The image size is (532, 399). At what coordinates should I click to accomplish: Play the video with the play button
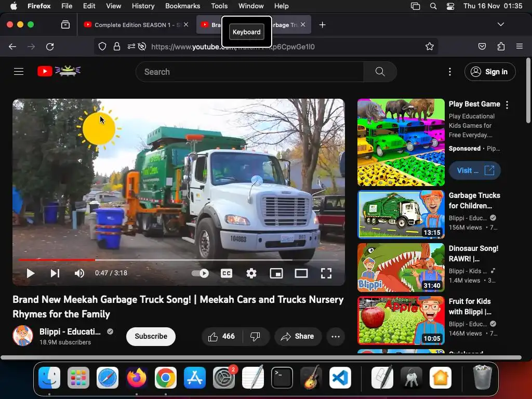[x=31, y=273]
